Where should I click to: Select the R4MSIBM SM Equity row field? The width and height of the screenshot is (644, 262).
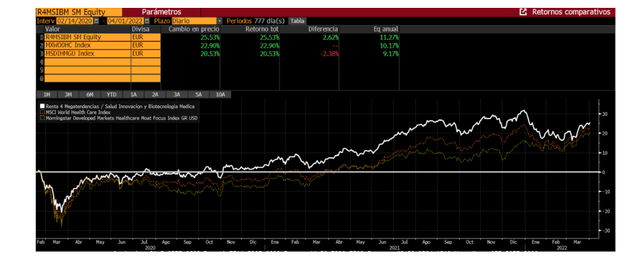click(86, 37)
